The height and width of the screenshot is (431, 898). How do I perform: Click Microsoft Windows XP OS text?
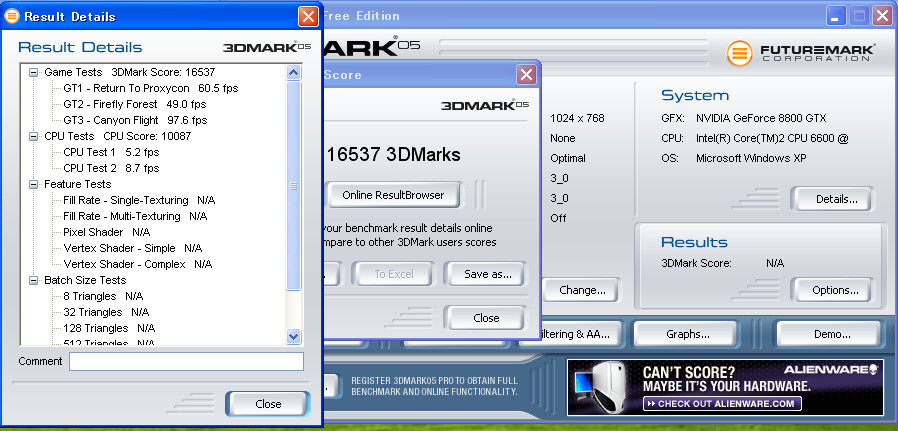pos(751,159)
